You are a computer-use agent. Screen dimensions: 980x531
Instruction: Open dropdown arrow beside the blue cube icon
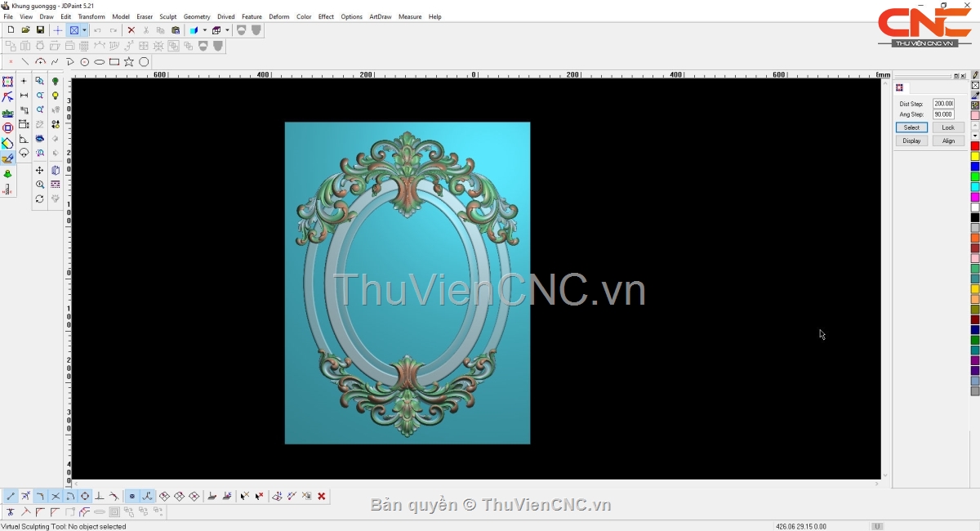coord(204,30)
